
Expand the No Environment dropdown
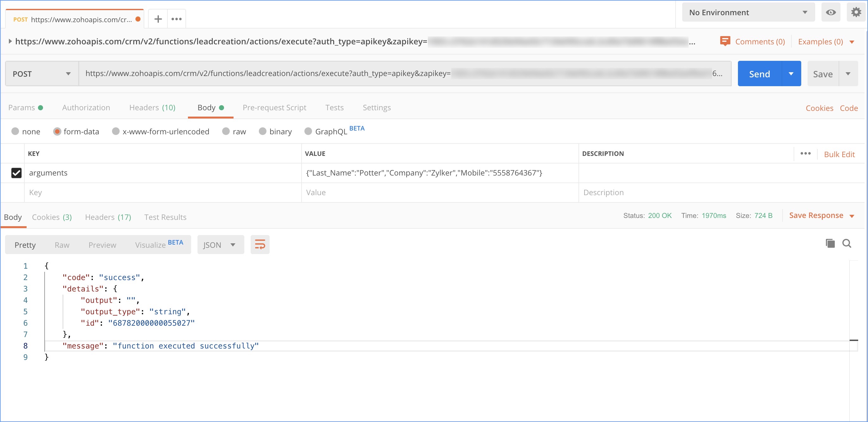coord(748,12)
